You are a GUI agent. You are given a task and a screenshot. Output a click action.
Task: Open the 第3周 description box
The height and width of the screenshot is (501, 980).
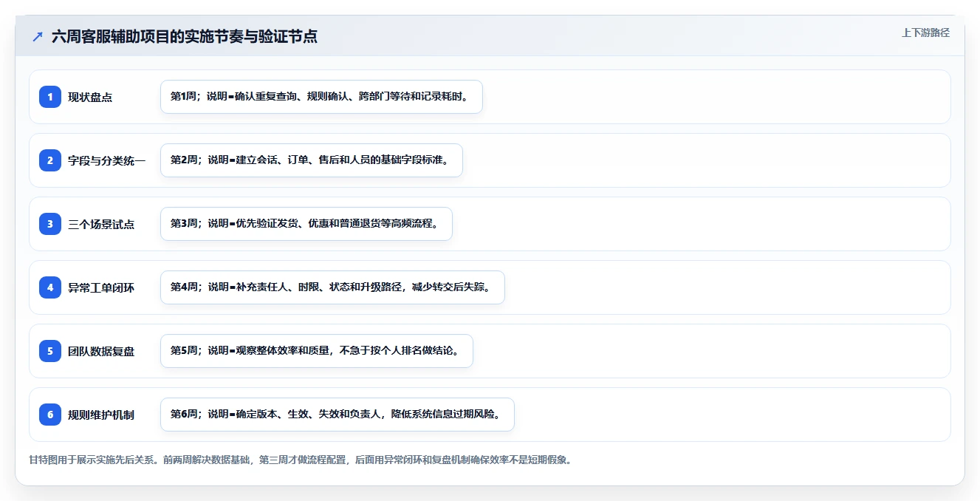click(x=306, y=224)
